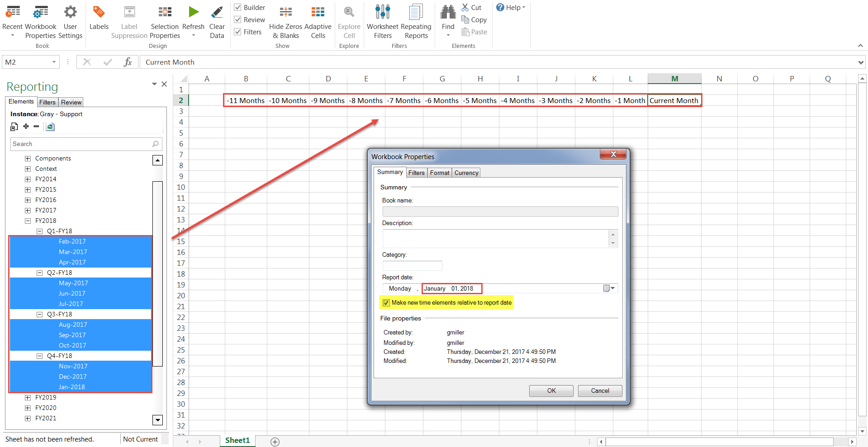Uncheck the Review checkbox in ribbon
This screenshot has height=447, width=868.
pyautogui.click(x=237, y=19)
